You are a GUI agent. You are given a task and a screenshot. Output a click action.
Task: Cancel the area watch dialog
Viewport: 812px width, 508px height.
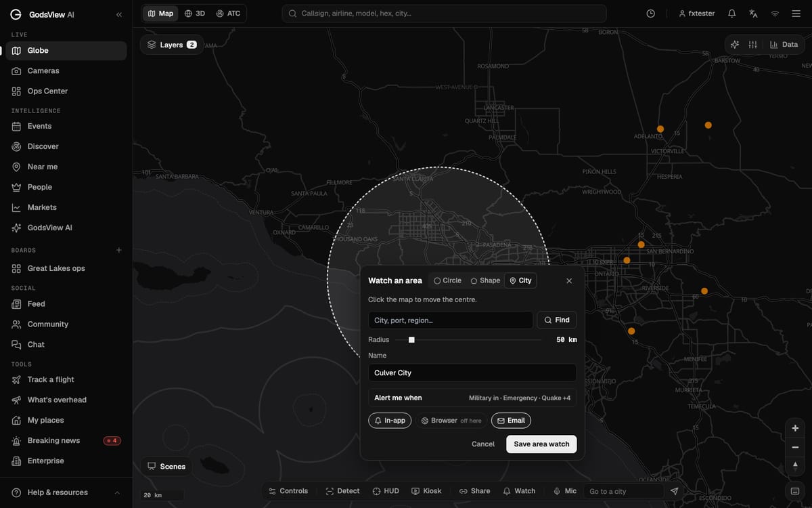(x=483, y=444)
